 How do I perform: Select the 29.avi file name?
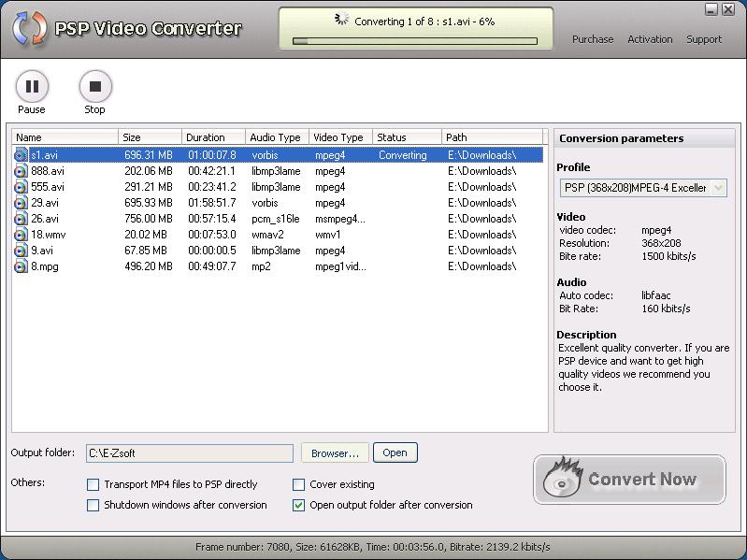tap(45, 203)
